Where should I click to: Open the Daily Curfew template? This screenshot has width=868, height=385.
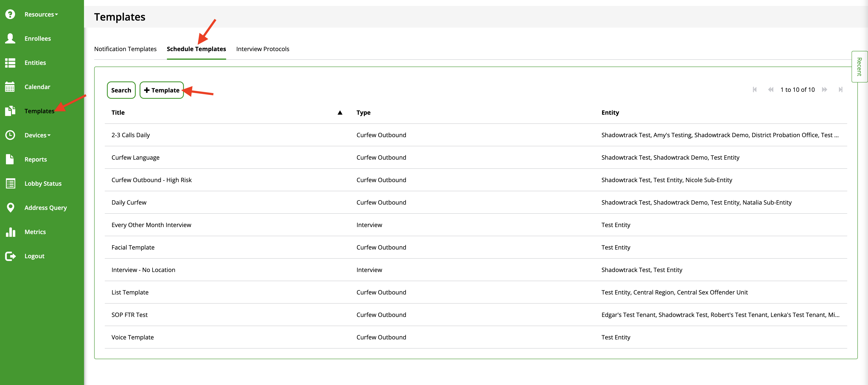click(129, 202)
